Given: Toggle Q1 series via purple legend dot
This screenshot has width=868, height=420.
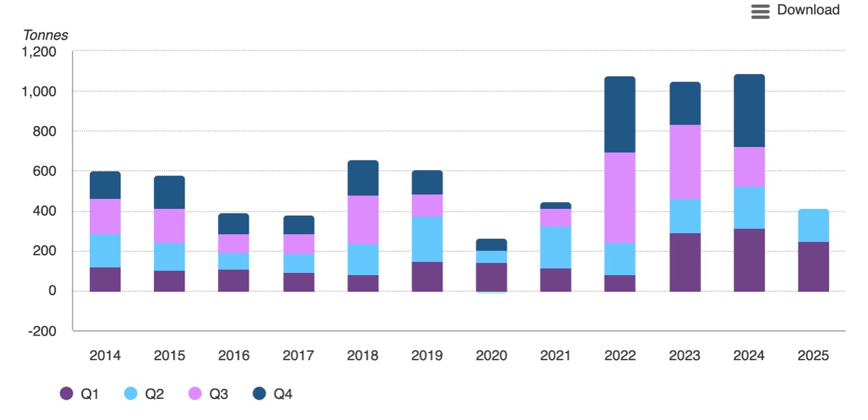Looking at the screenshot, I should (x=66, y=393).
